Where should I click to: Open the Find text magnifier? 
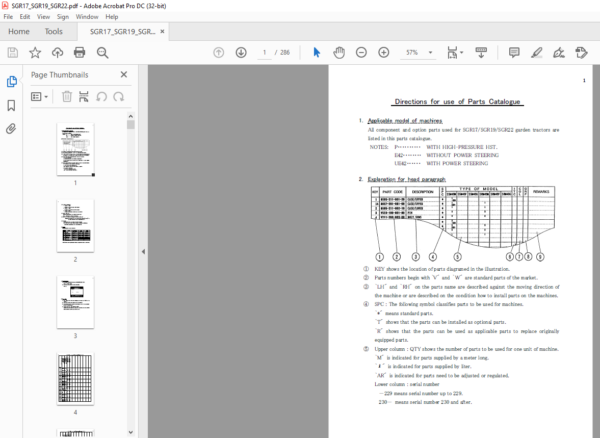102,52
